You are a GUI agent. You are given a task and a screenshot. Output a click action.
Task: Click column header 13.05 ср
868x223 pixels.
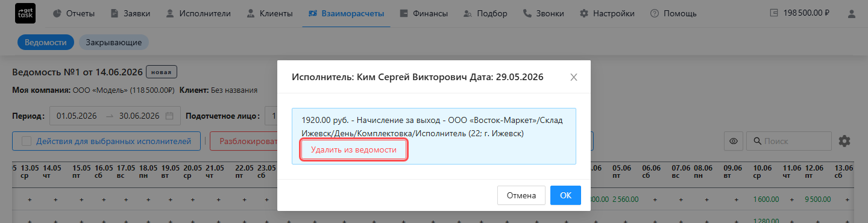pyautogui.click(x=30, y=172)
